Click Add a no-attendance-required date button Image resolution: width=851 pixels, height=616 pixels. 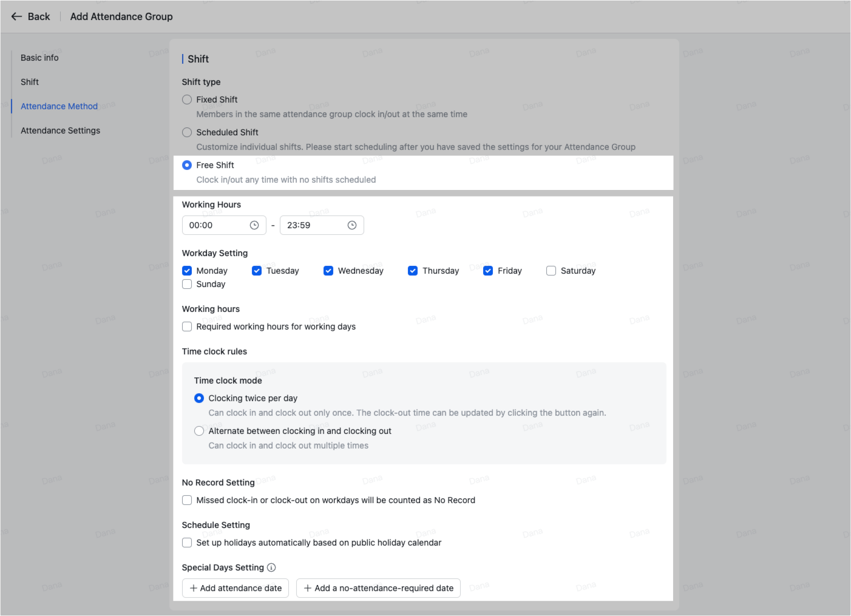(378, 588)
